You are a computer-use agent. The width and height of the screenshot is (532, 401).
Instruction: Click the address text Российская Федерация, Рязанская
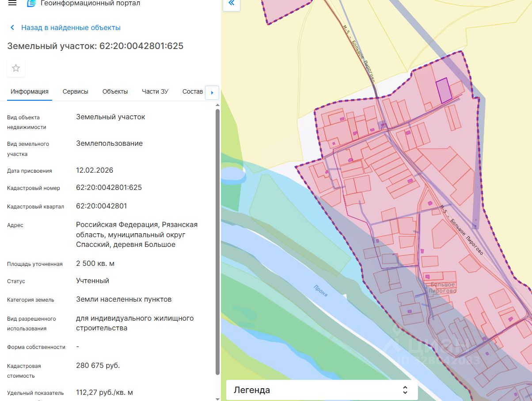pos(137,224)
